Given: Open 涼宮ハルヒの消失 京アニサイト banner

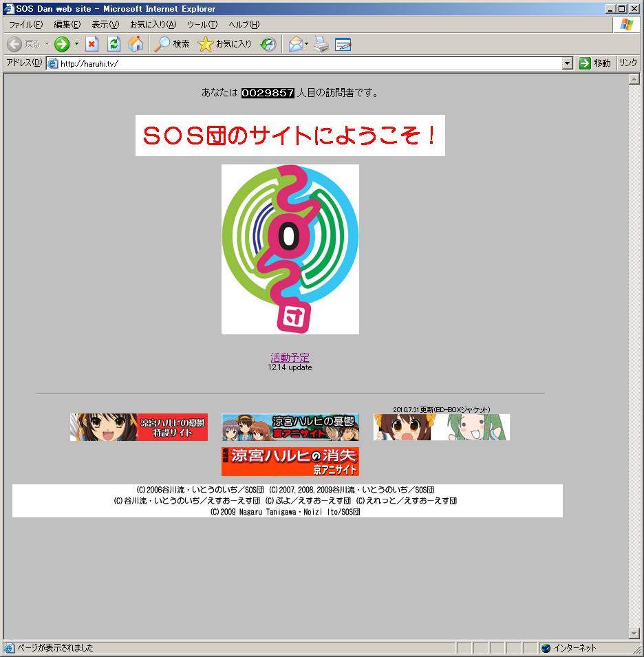Looking at the screenshot, I should coord(290,462).
